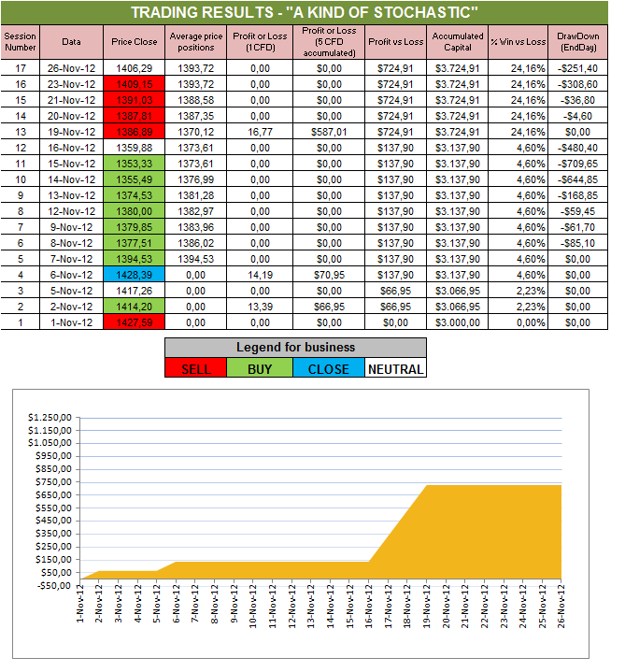Select win percentage cell '0,00%'

[x=518, y=322]
